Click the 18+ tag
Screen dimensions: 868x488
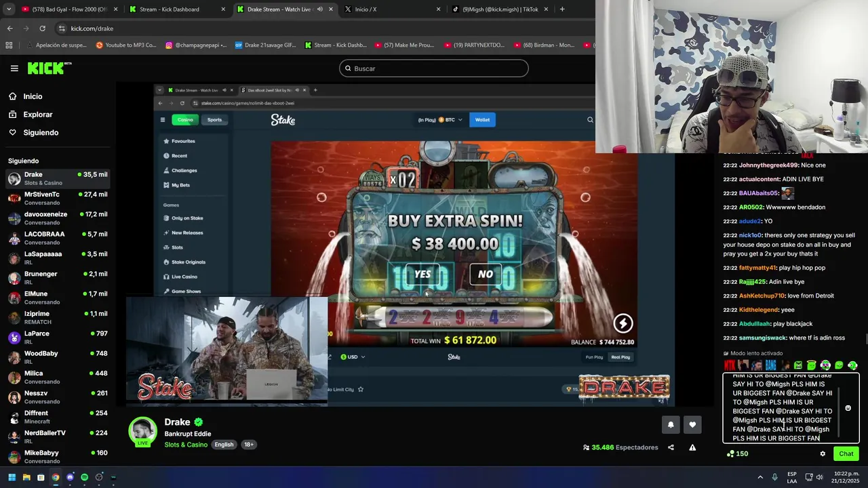click(x=249, y=445)
